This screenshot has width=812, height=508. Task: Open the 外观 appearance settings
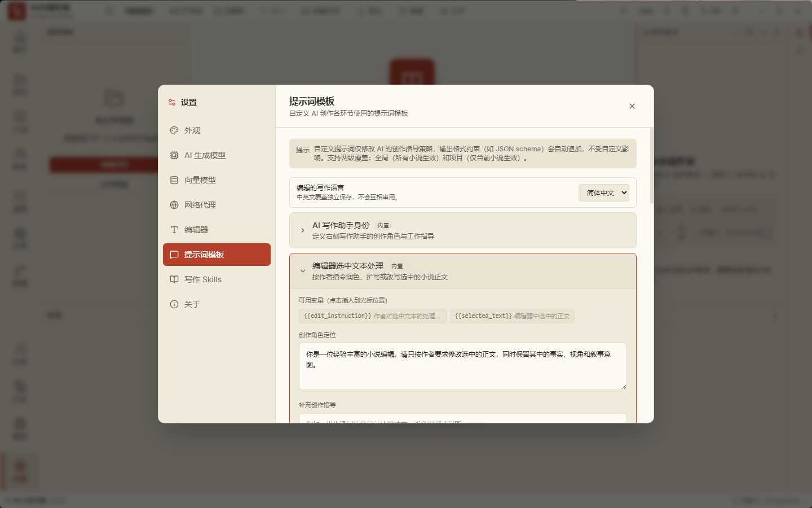click(217, 130)
